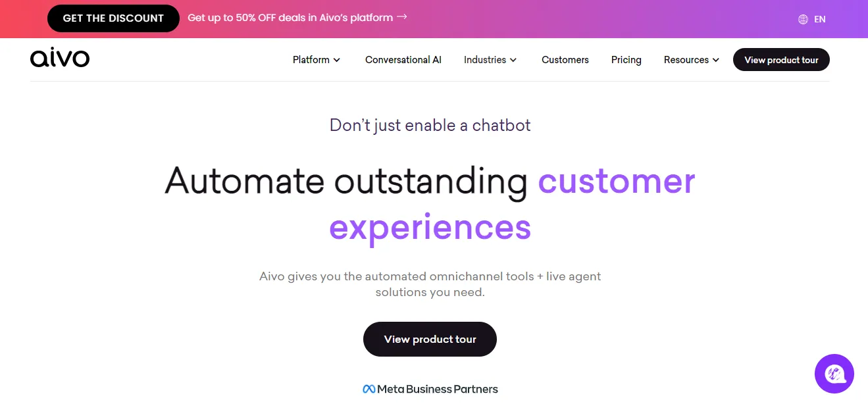Click the Meta infinity logo
Image resolution: width=868 pixels, height=404 pixels.
(369, 389)
